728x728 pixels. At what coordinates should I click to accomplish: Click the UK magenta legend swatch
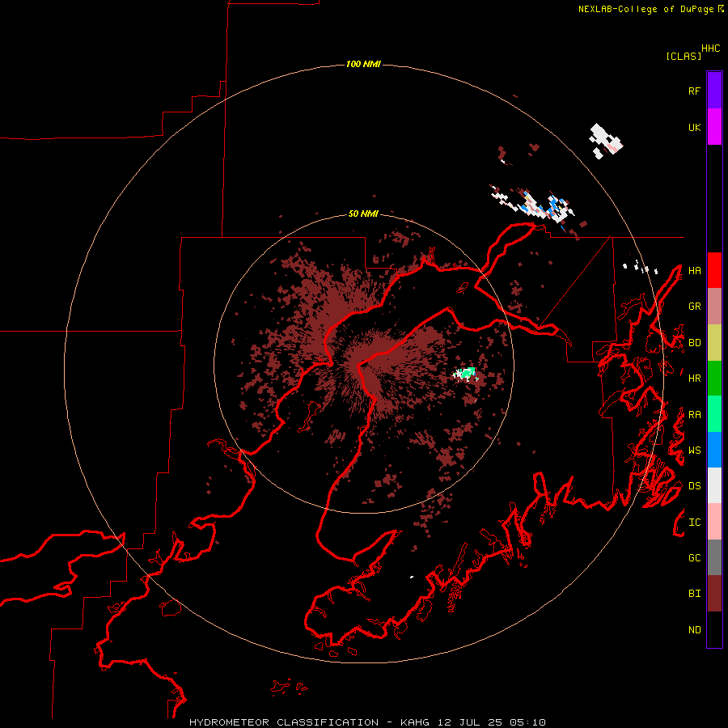tap(714, 127)
